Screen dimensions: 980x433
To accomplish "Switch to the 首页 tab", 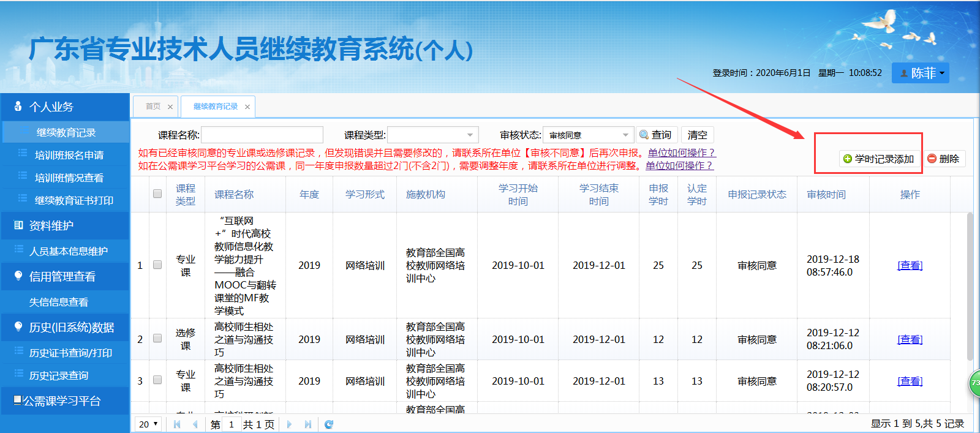I will [153, 107].
